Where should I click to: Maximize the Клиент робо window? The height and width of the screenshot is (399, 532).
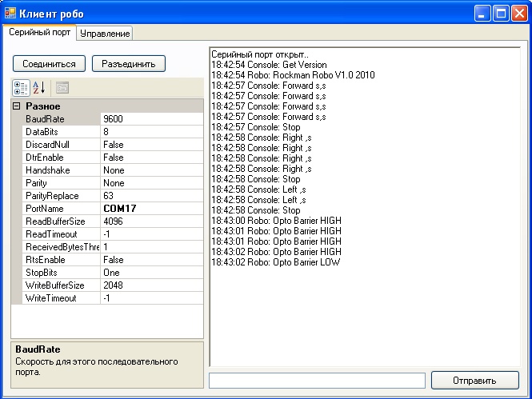click(501, 14)
